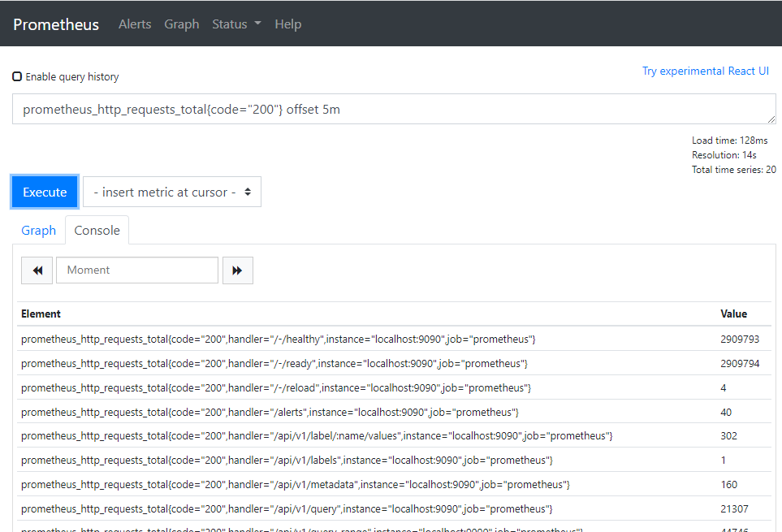782x532 pixels.
Task: Click the value 21307 in the results
Action: pos(734,509)
